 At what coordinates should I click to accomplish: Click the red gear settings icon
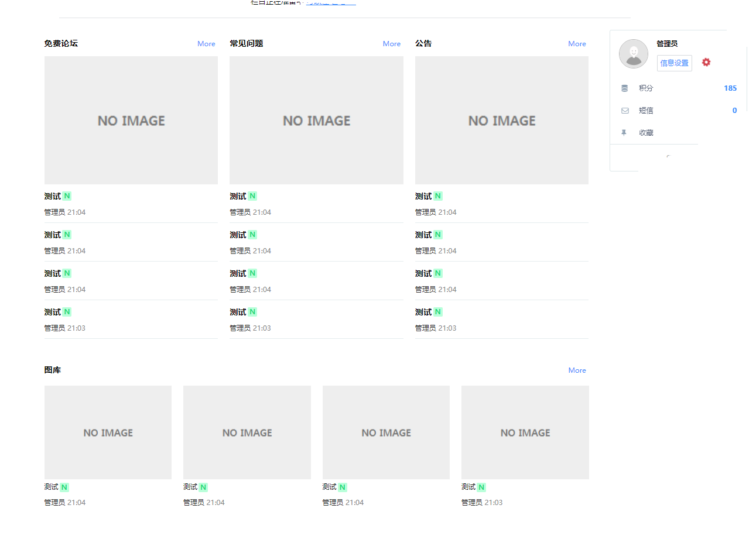706,62
